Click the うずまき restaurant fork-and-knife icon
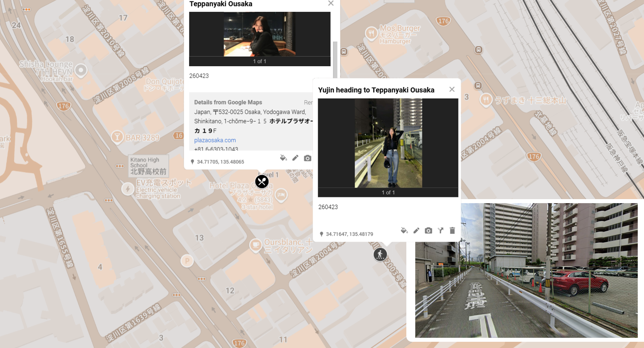This screenshot has width=644, height=348. click(x=486, y=100)
